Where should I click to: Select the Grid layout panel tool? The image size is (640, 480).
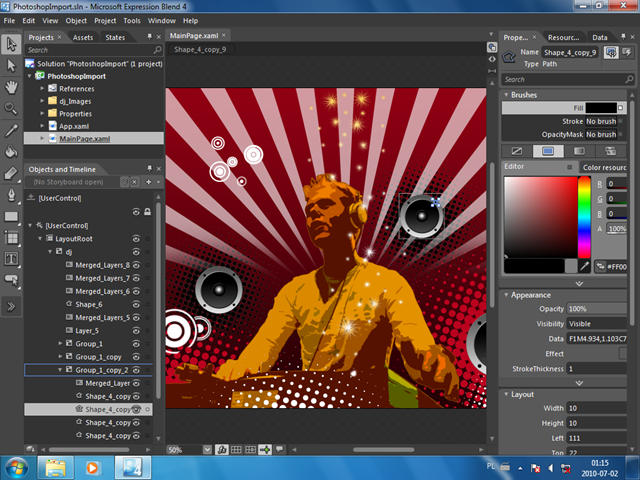[11, 238]
